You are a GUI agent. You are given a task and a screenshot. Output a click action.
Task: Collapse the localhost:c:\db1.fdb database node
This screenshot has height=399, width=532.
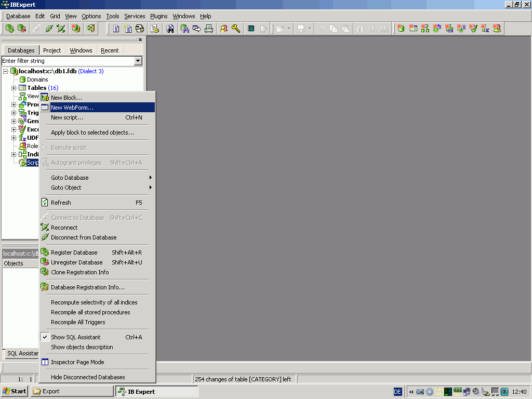coord(5,71)
